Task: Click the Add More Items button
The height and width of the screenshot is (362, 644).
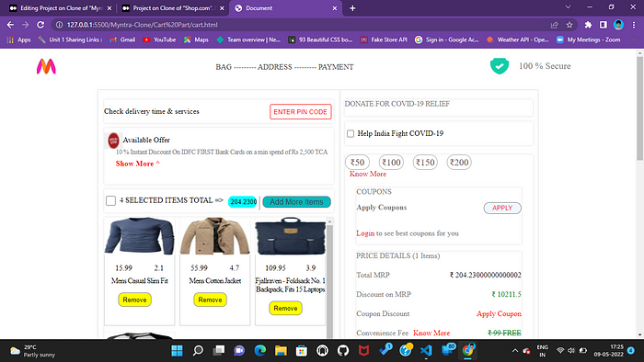Action: [296, 202]
